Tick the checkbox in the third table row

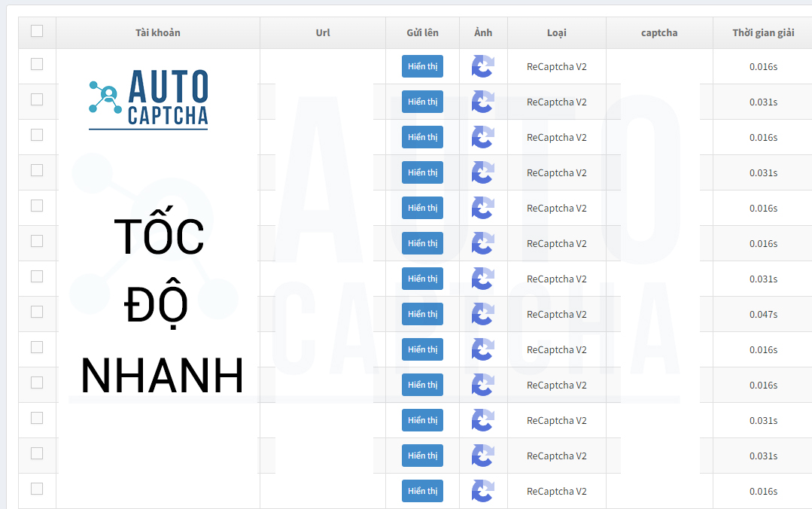coord(37,135)
